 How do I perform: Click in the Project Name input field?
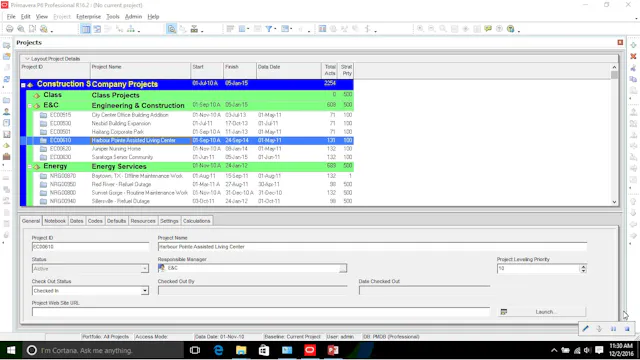372,247
